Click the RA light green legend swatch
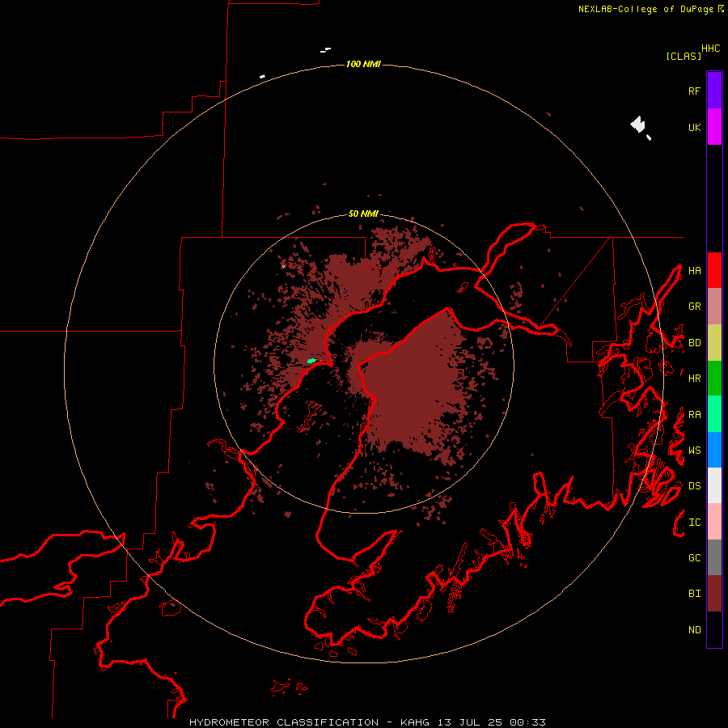The height and width of the screenshot is (728, 728). click(714, 414)
